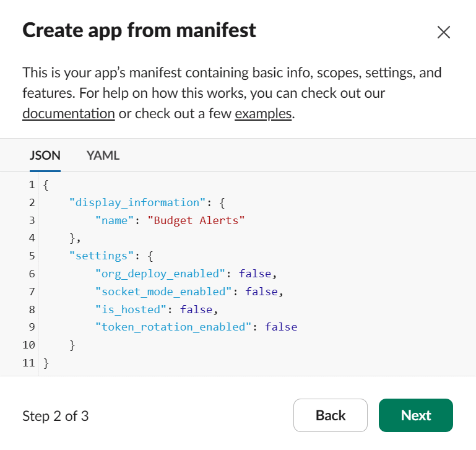Click the "Create app from manifest" heading

[x=139, y=30]
